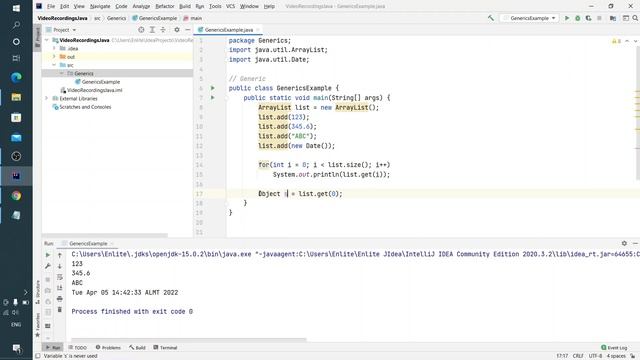Screen dimensions: 640x360
Task: Click the down arrow in the Run console toolbar
Action: pos(60,266)
